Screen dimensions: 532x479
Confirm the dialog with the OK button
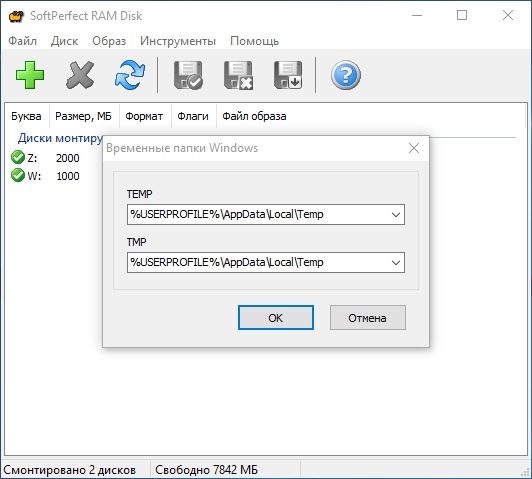[276, 318]
